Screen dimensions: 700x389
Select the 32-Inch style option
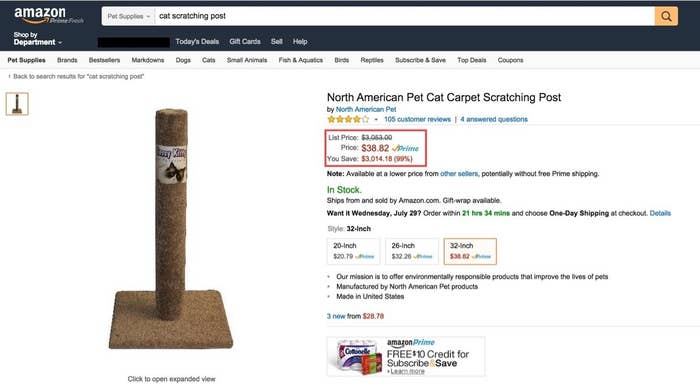pyautogui.click(x=470, y=251)
